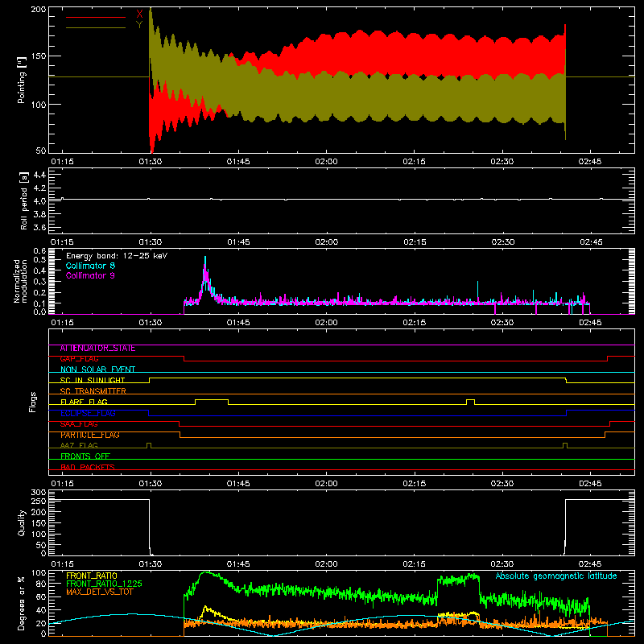The height and width of the screenshot is (644, 644).
Task: Select the 'Energy band: 12-25 keV' label
Action: (x=117, y=256)
